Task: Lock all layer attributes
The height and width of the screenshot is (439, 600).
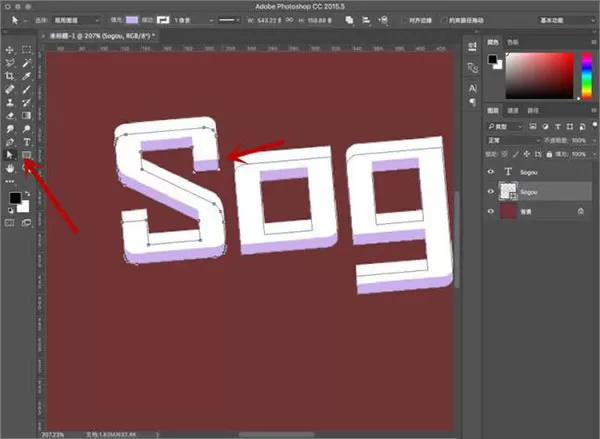Action: 549,154
